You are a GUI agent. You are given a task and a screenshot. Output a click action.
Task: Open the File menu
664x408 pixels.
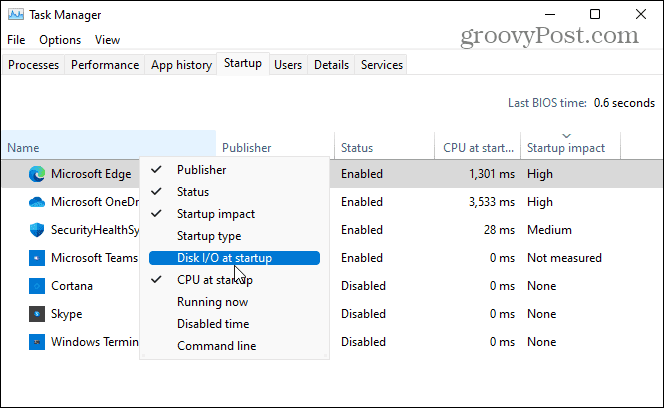tap(16, 40)
